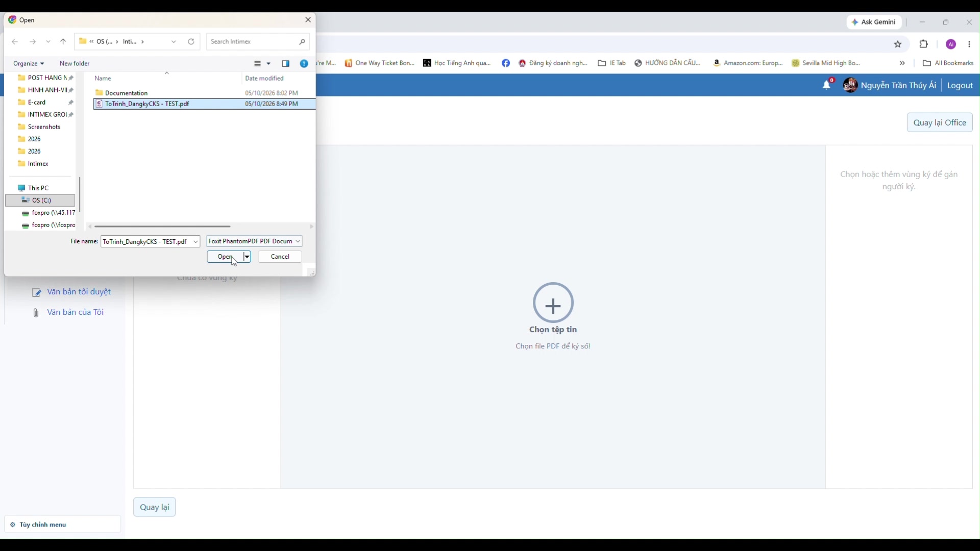This screenshot has width=980, height=551.
Task: Refresh the Intimex folder listing
Action: pos(191,42)
